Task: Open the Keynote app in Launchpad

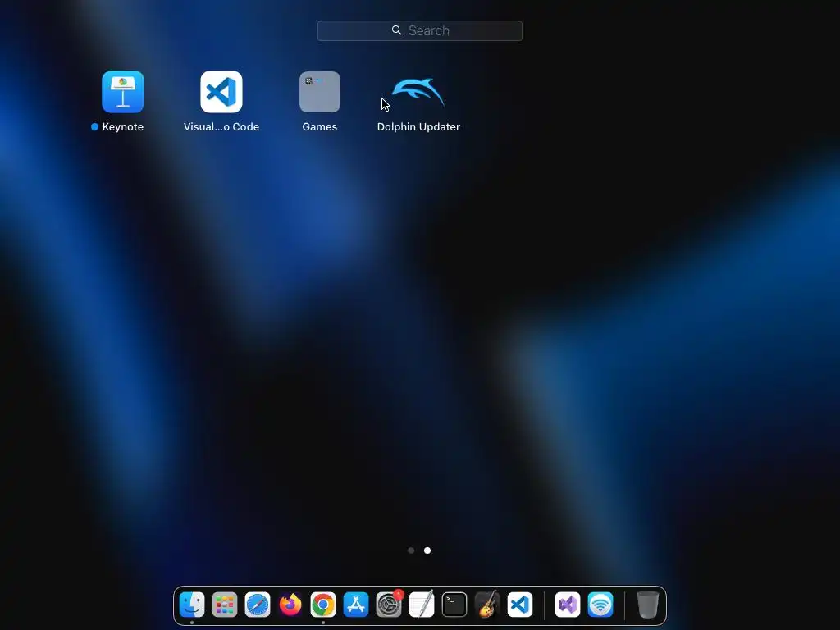Action: 123,92
